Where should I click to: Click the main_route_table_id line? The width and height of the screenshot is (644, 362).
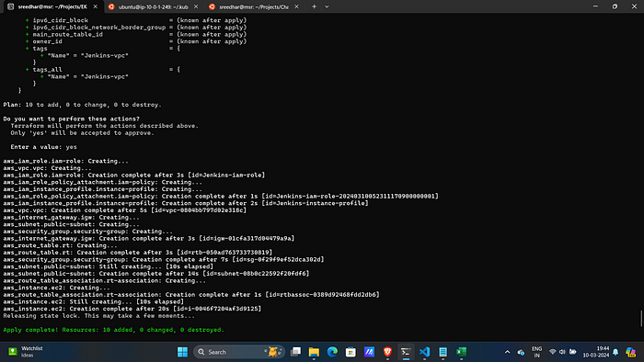[x=136, y=34]
